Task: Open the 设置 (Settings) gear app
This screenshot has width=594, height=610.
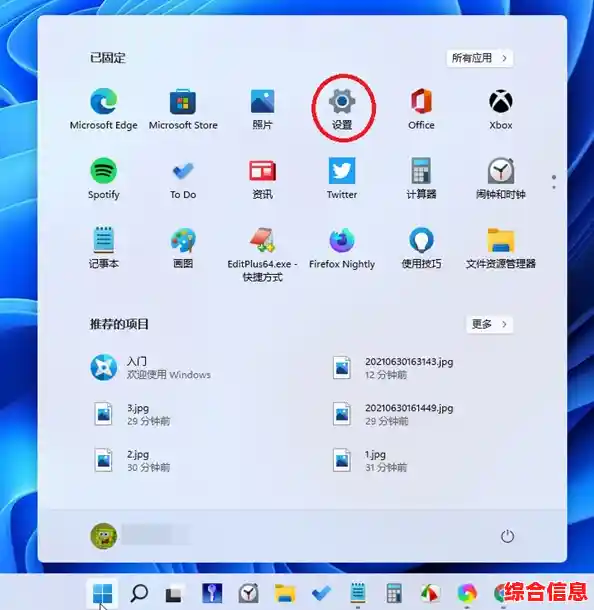Action: coord(342,109)
